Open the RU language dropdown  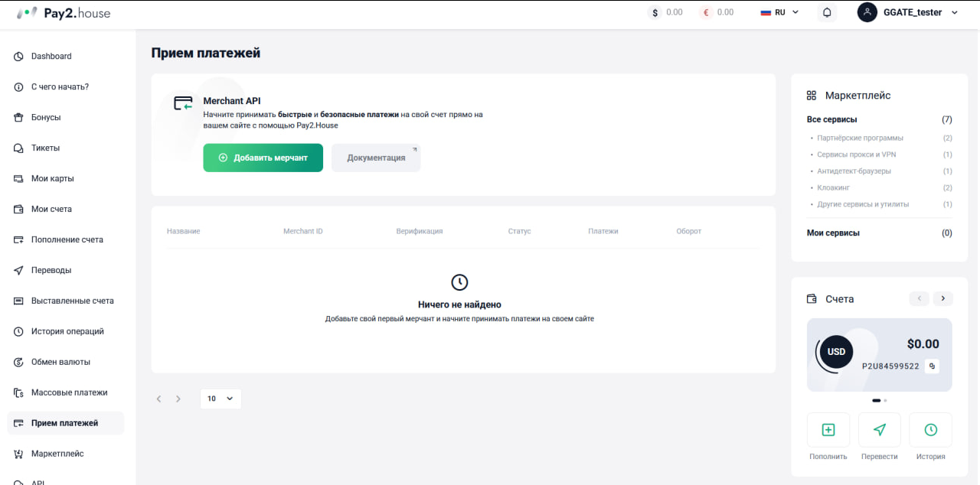(779, 12)
